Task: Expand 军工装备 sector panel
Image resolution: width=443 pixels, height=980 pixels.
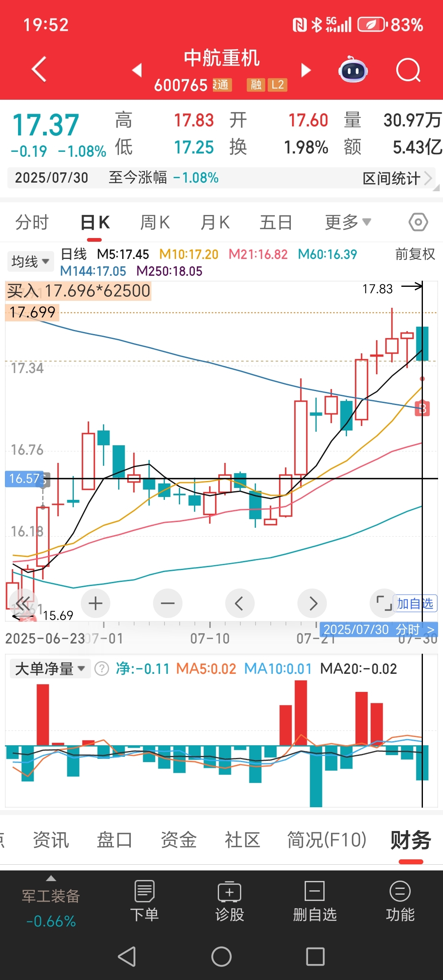Action: 51,902
